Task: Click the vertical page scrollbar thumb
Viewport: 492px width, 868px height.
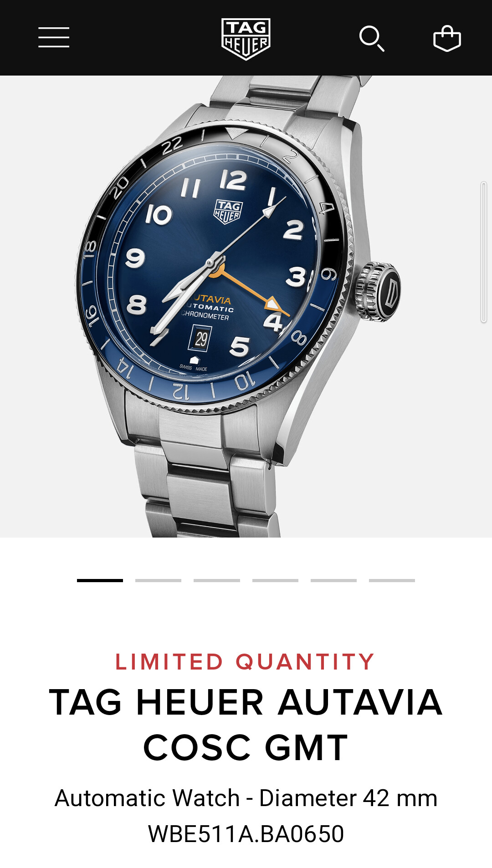Action: (x=484, y=252)
